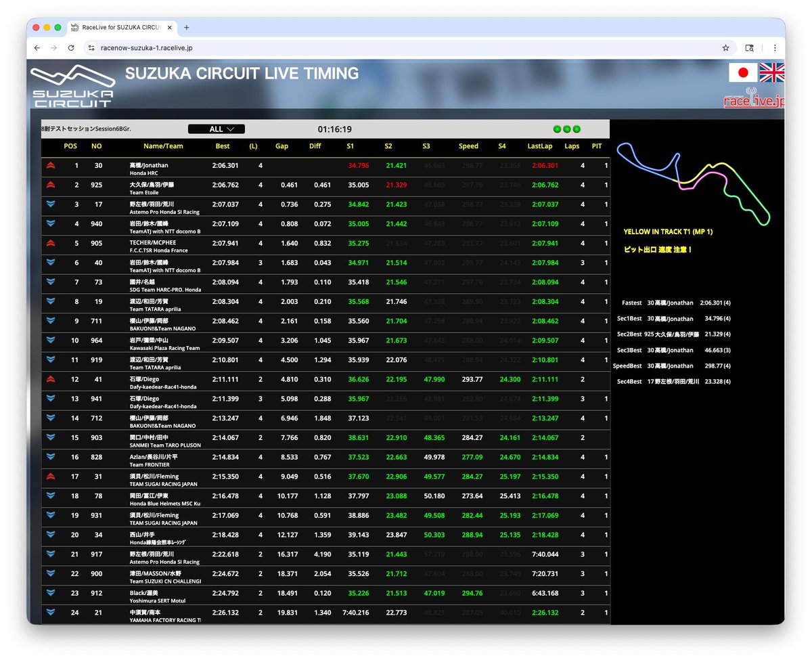
Task: Click the SUZUKA CIRCUIT LIVE TIMING title
Action: 242,74
